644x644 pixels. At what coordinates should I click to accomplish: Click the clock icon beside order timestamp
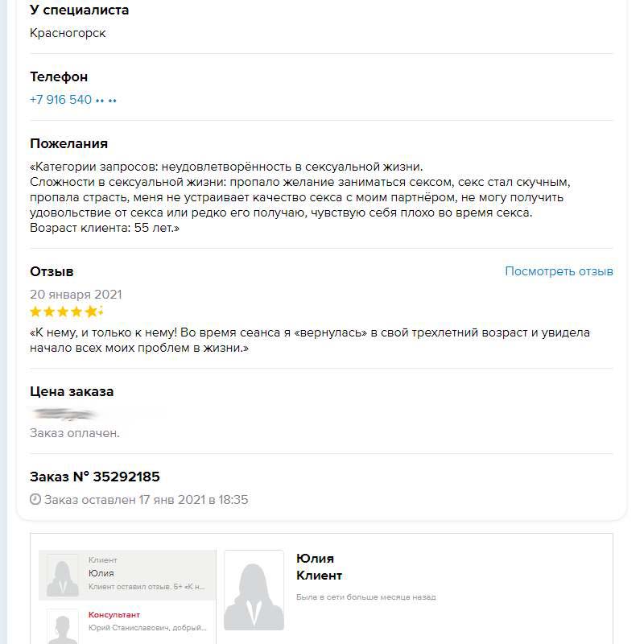coord(35,500)
